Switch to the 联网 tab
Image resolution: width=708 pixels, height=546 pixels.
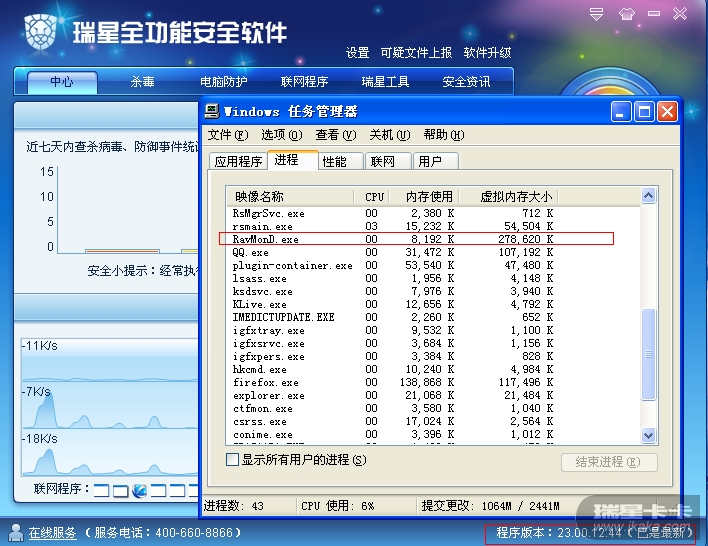(388, 161)
